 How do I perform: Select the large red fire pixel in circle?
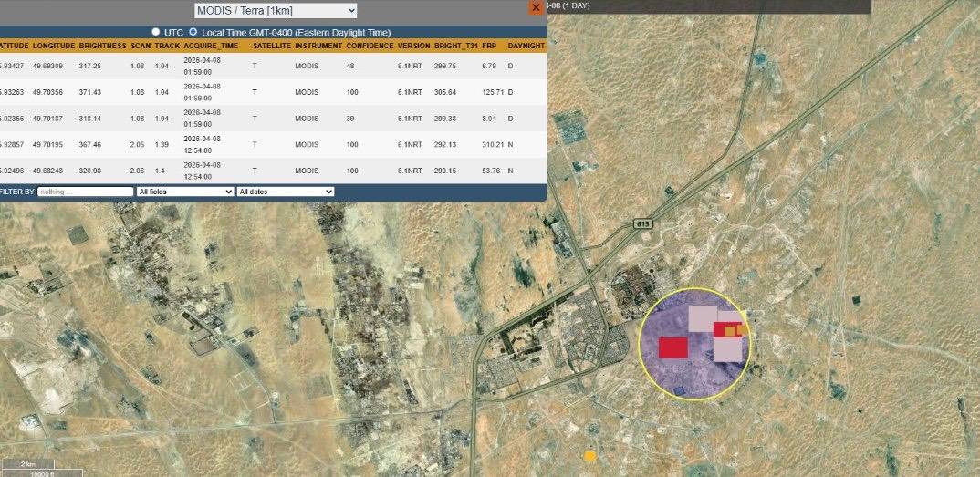point(673,347)
